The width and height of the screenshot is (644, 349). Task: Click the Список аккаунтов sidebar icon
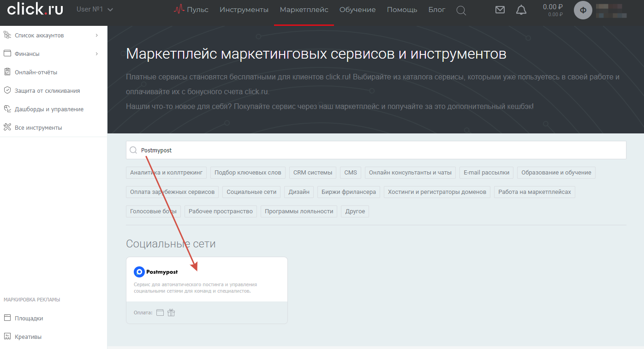click(7, 35)
